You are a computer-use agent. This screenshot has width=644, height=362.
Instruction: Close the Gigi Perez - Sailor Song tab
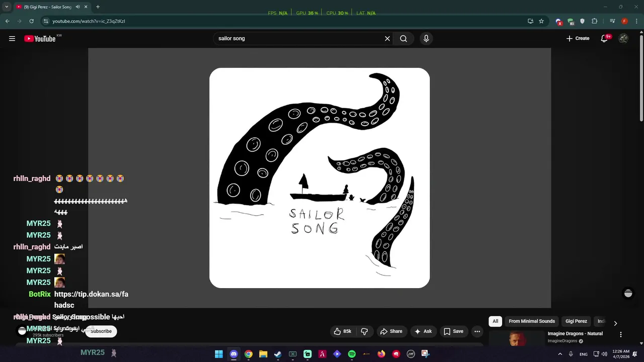(86, 7)
